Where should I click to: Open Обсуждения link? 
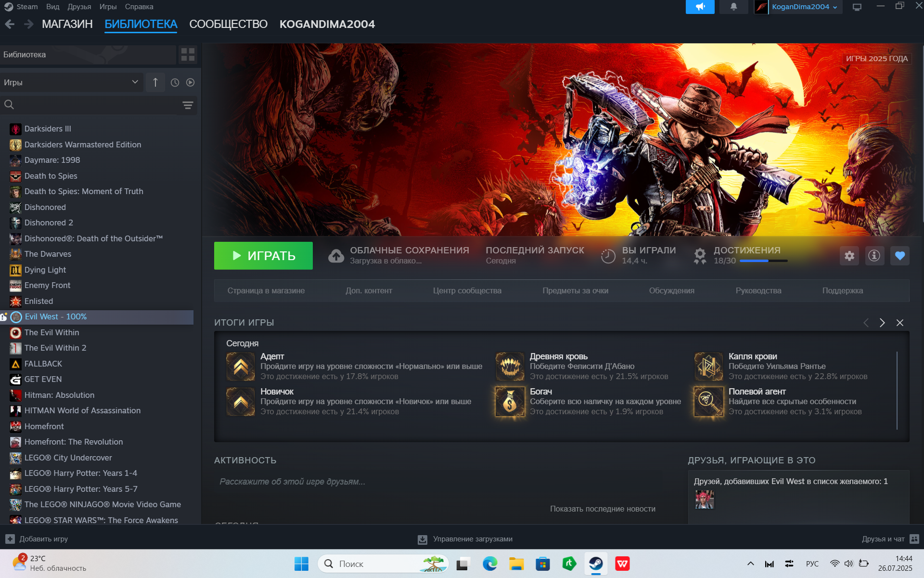(672, 291)
